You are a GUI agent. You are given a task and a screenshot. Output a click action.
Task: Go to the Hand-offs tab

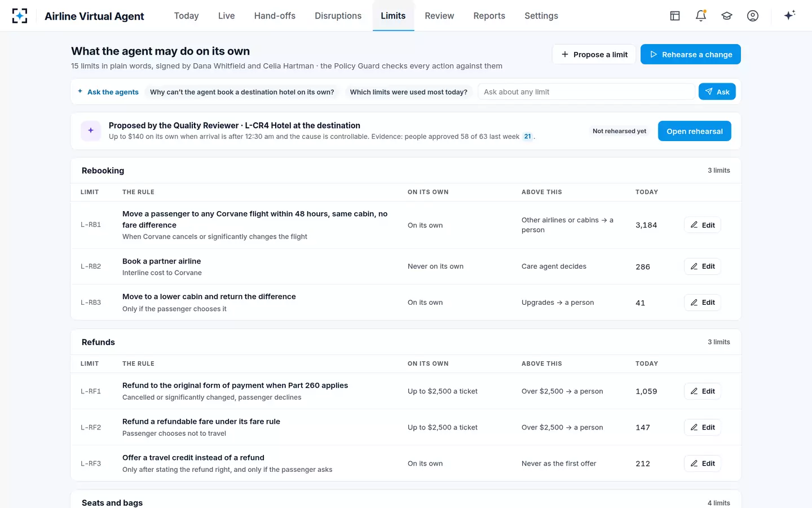(x=275, y=16)
